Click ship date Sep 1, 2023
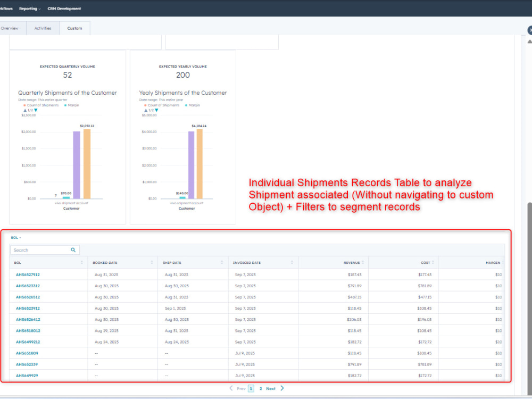The width and height of the screenshot is (532, 399). [x=176, y=308]
